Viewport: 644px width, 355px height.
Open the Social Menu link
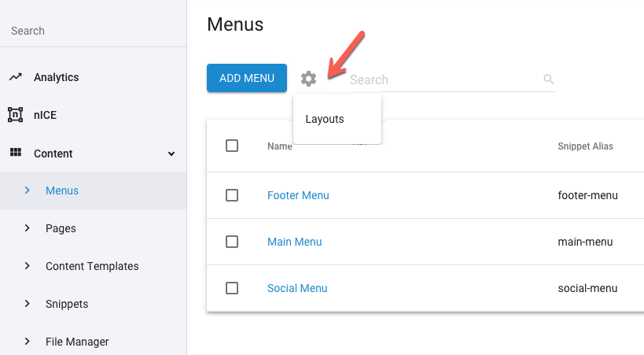pyautogui.click(x=297, y=288)
